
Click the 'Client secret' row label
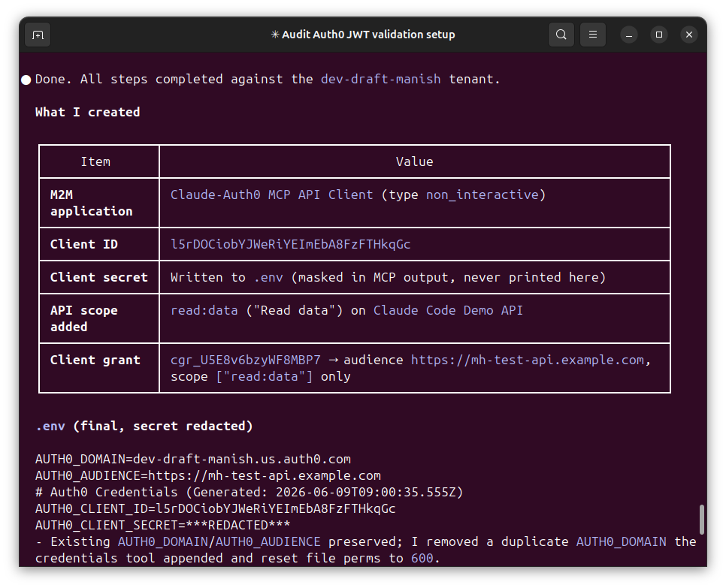pos(98,277)
